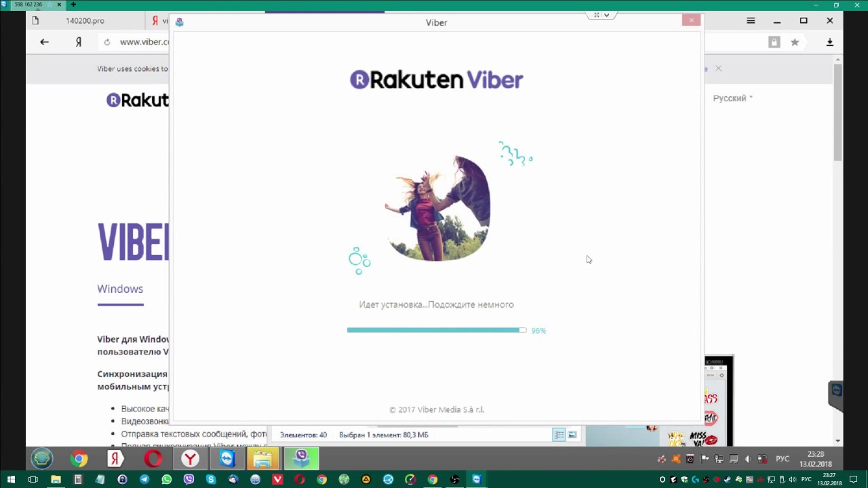Viewport: 868px width, 488px height.
Task: Open File Explorer on remote taskbar
Action: pyautogui.click(x=263, y=459)
